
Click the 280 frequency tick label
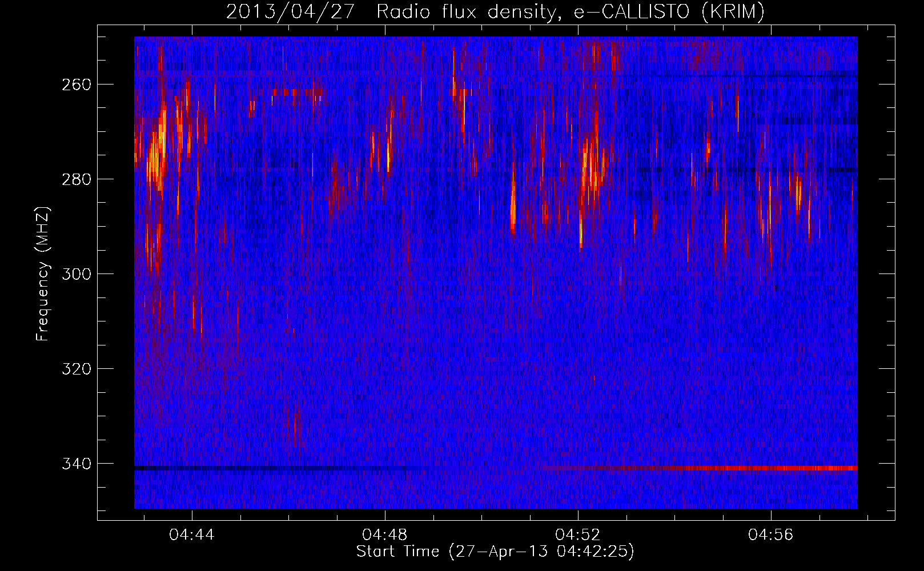point(77,179)
